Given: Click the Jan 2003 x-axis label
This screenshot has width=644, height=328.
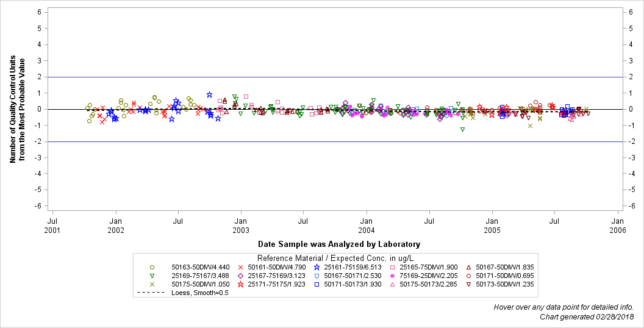Looking at the screenshot, I should [241, 226].
